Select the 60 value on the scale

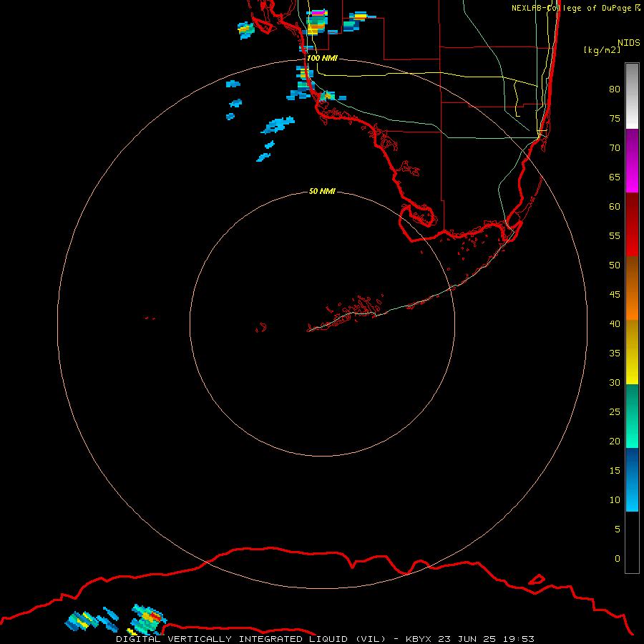[615, 206]
